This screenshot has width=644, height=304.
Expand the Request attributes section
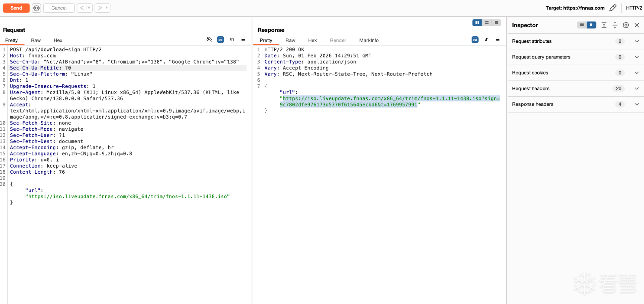point(636,41)
